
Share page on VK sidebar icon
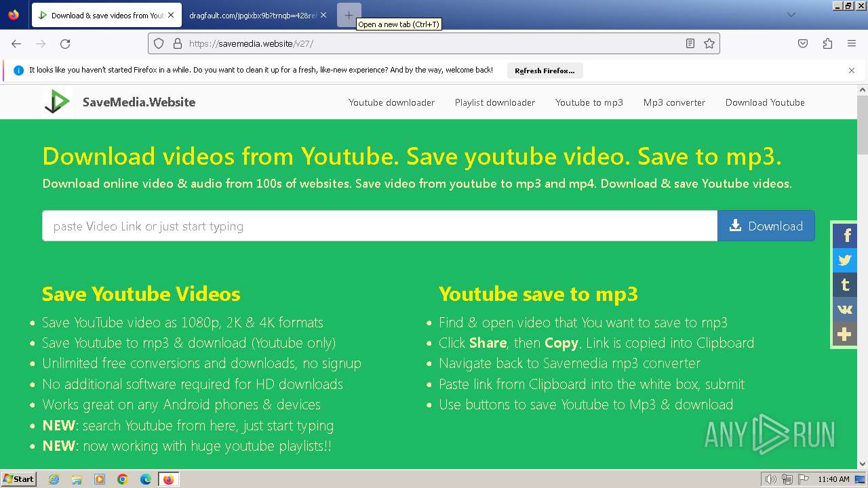click(845, 309)
